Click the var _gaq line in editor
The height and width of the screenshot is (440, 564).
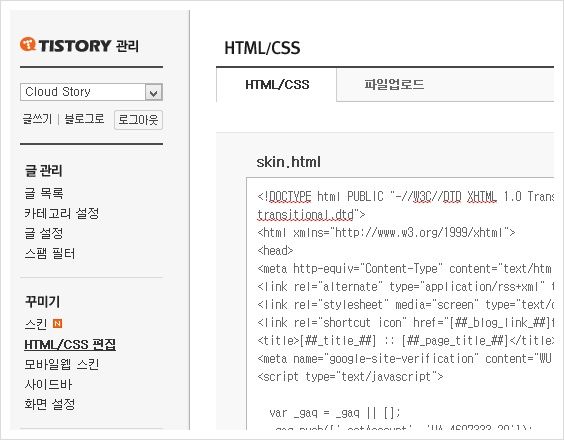(335, 412)
